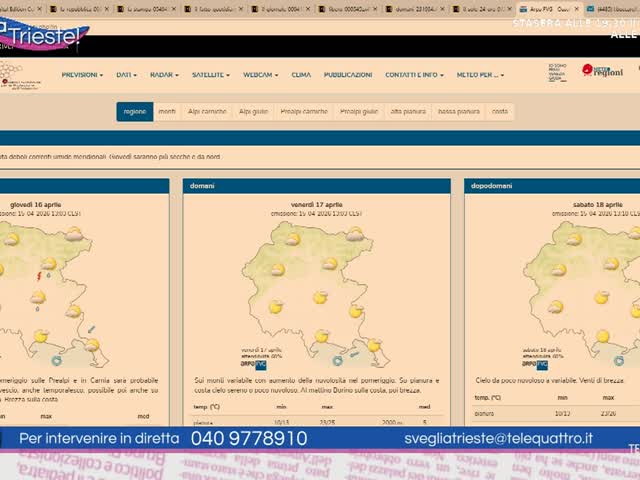640x480 pixels.
Task: Expand the METEO PER dropdown menu
Action: point(480,75)
